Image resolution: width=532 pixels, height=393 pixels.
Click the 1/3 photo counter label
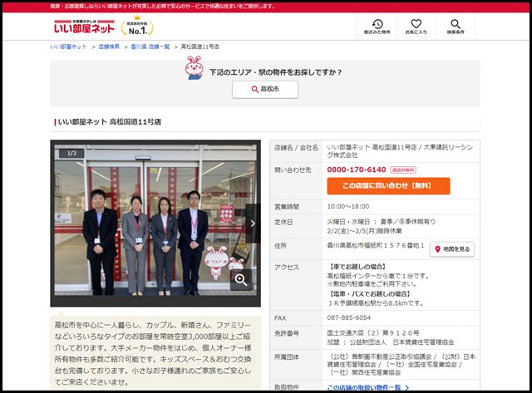click(71, 153)
